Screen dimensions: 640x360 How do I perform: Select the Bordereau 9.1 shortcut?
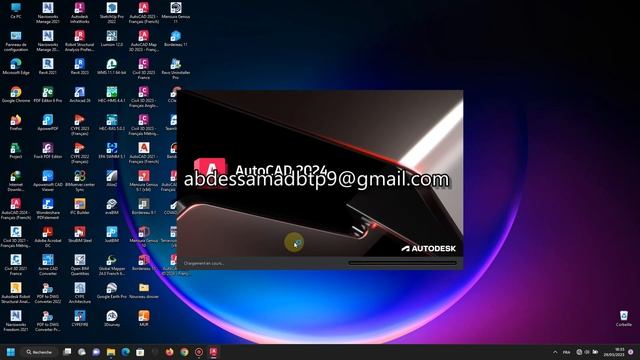[x=144, y=207]
